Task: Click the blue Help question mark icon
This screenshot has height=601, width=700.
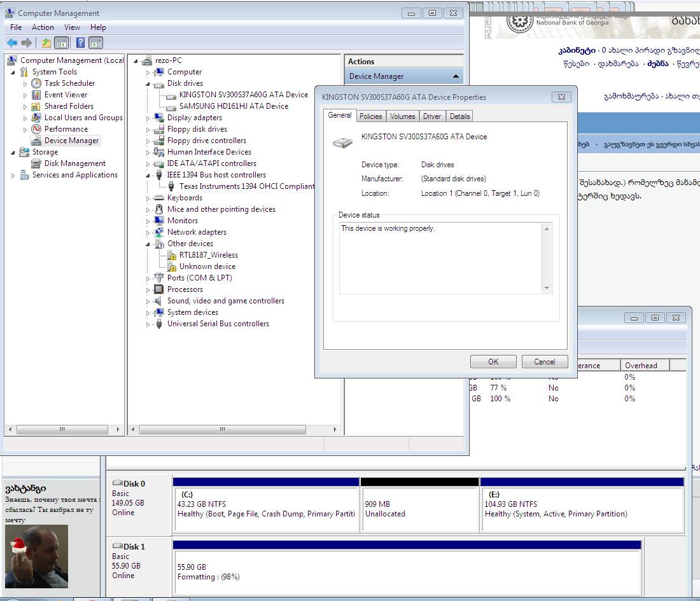Action: [x=80, y=43]
